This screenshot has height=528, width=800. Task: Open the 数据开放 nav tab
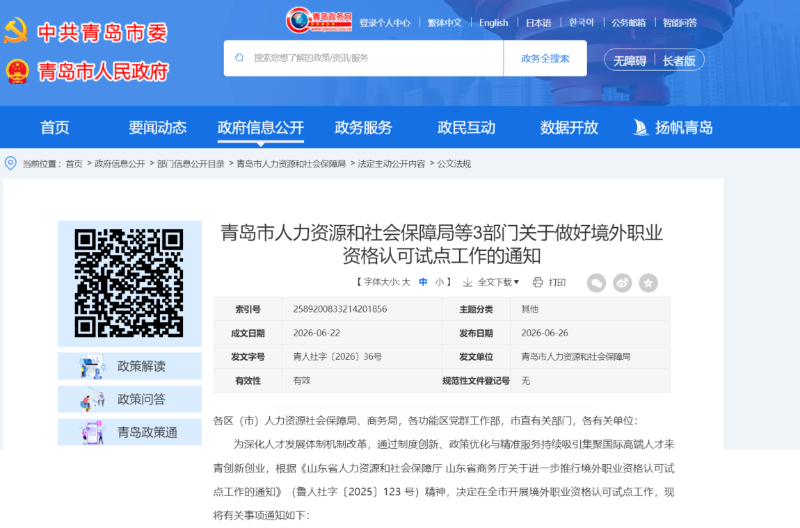[x=569, y=128]
